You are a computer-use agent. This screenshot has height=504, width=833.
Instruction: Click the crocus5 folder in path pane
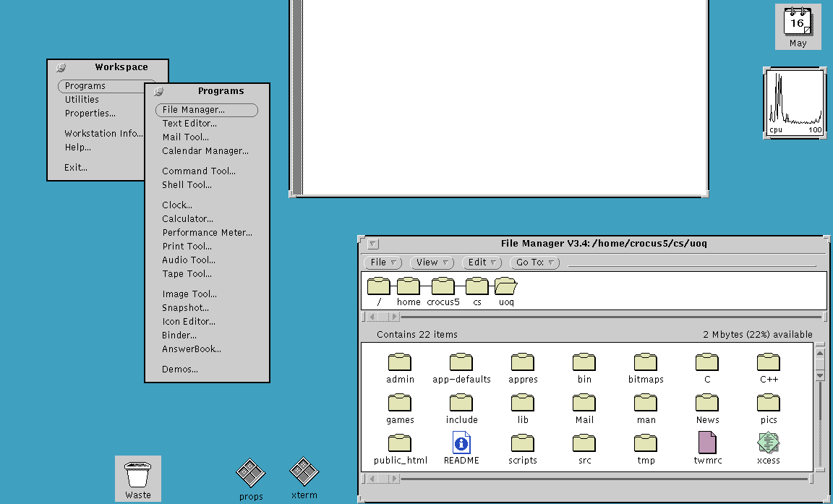point(443,286)
